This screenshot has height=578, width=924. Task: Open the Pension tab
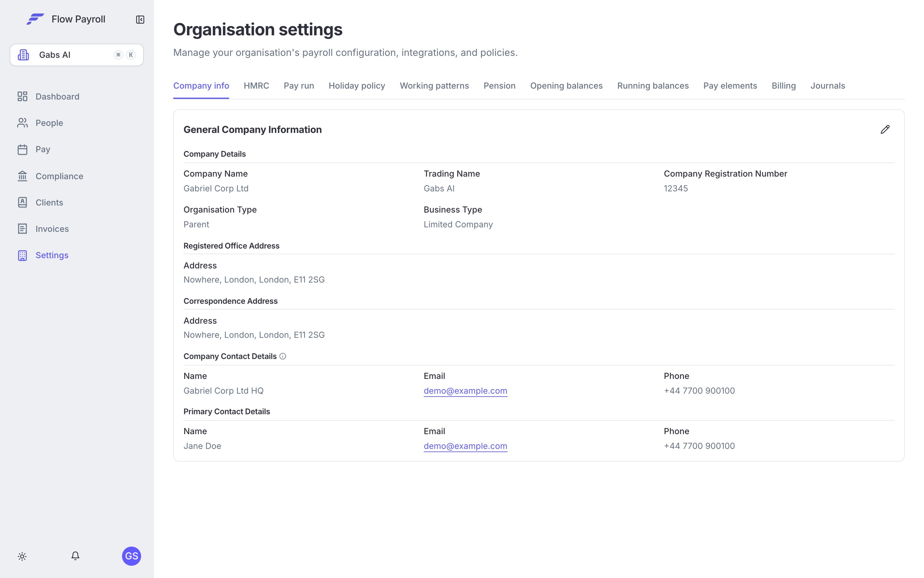tap(500, 86)
